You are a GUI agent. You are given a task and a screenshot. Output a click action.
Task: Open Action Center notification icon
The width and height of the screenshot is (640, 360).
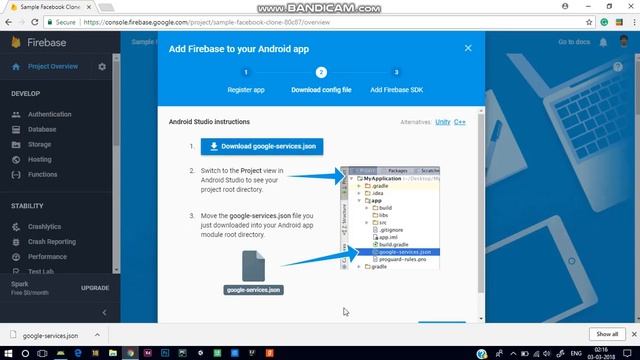pyautogui.click(x=627, y=353)
